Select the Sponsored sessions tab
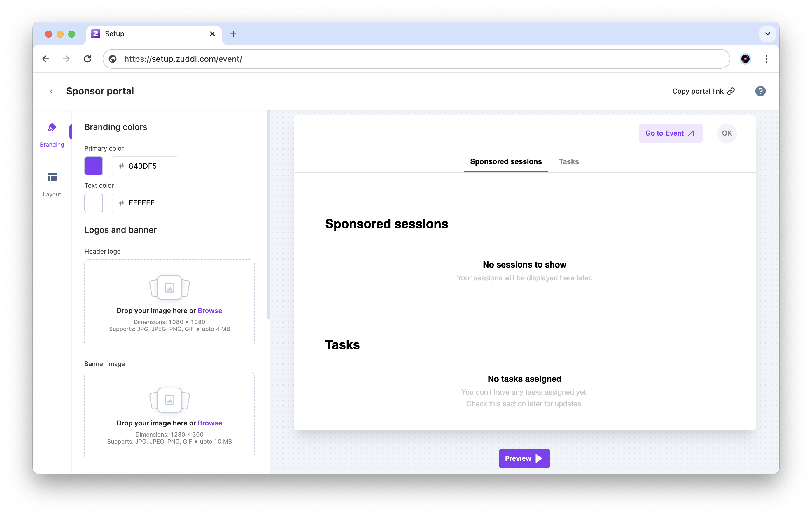812x517 pixels. click(x=505, y=161)
